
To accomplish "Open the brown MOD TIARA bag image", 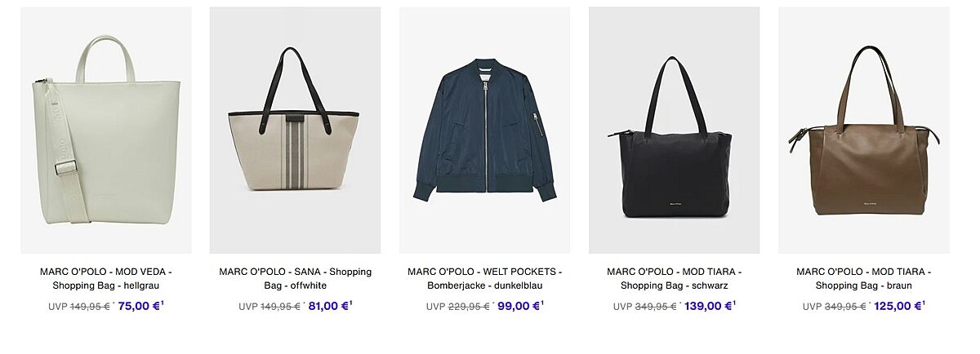I will (x=863, y=131).
